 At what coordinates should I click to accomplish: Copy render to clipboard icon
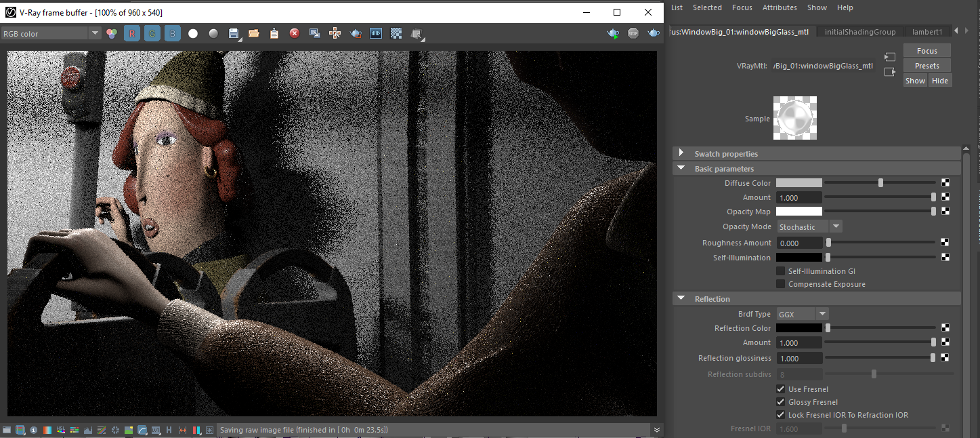[274, 33]
